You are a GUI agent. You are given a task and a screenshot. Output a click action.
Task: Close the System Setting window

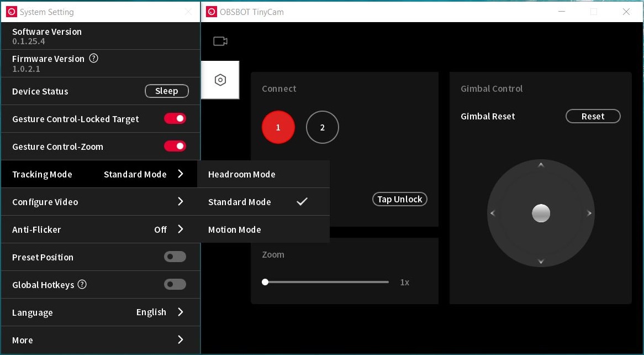pos(188,12)
